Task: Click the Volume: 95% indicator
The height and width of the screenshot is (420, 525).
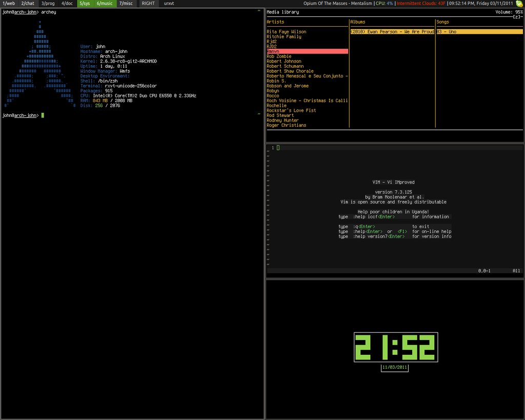Action: point(509,12)
